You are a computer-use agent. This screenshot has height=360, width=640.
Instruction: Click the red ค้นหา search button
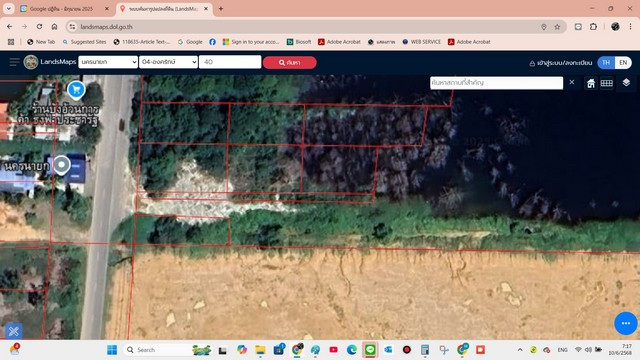[289, 62]
